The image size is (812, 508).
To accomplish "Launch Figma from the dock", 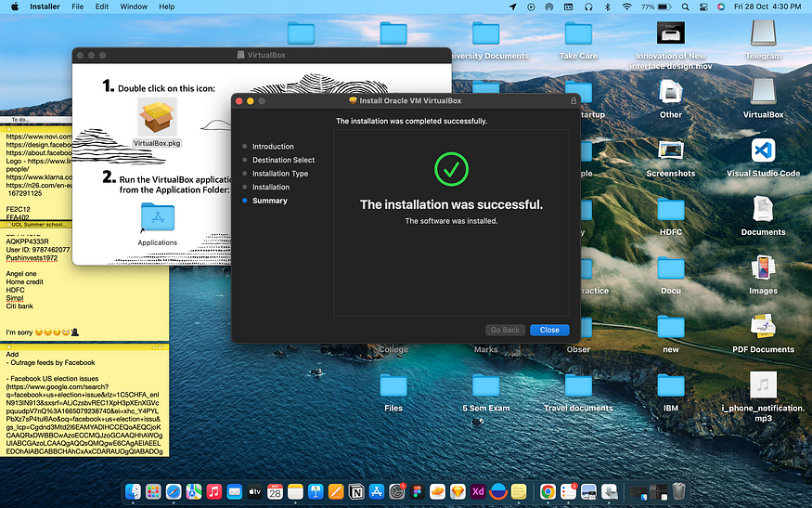I will 417,491.
